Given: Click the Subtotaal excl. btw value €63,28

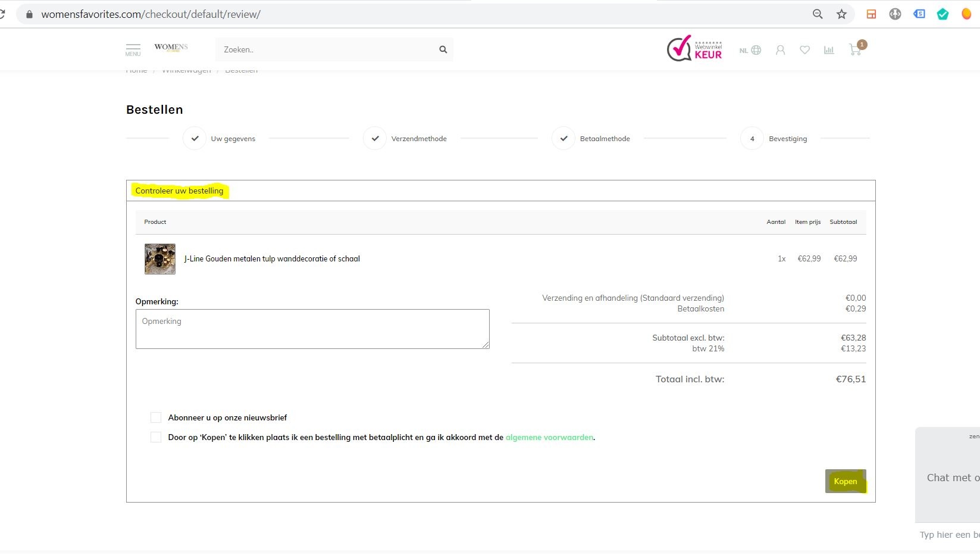Looking at the screenshot, I should 853,338.
